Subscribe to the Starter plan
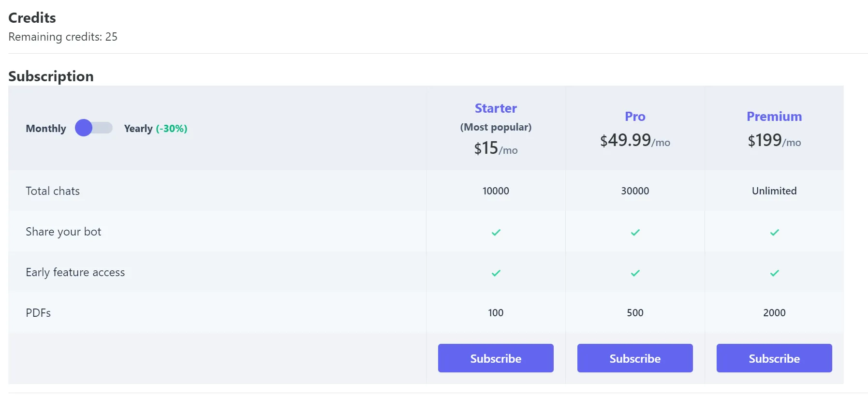 point(496,358)
